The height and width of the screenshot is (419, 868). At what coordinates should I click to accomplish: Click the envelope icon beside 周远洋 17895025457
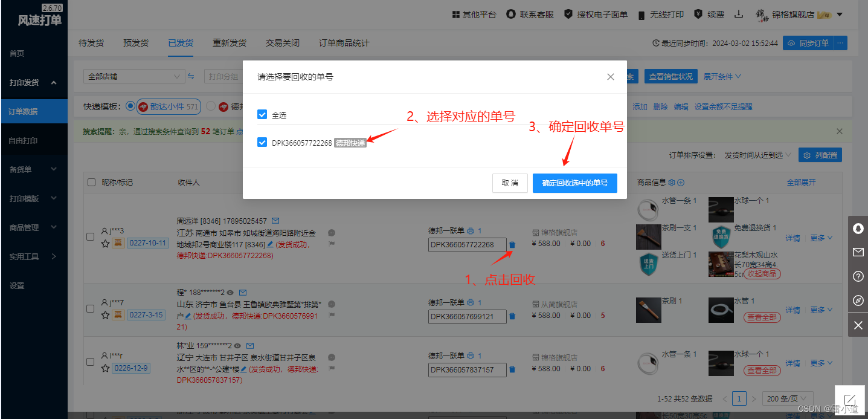tap(275, 221)
